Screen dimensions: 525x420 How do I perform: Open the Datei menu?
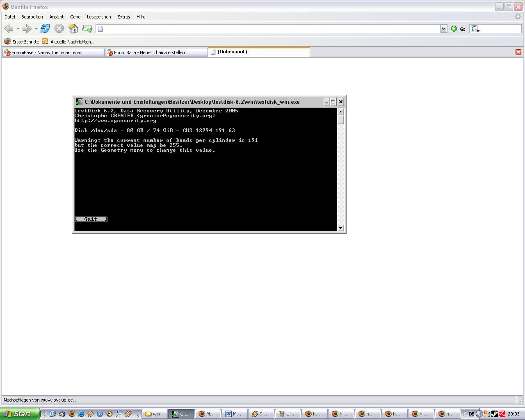pyautogui.click(x=10, y=17)
